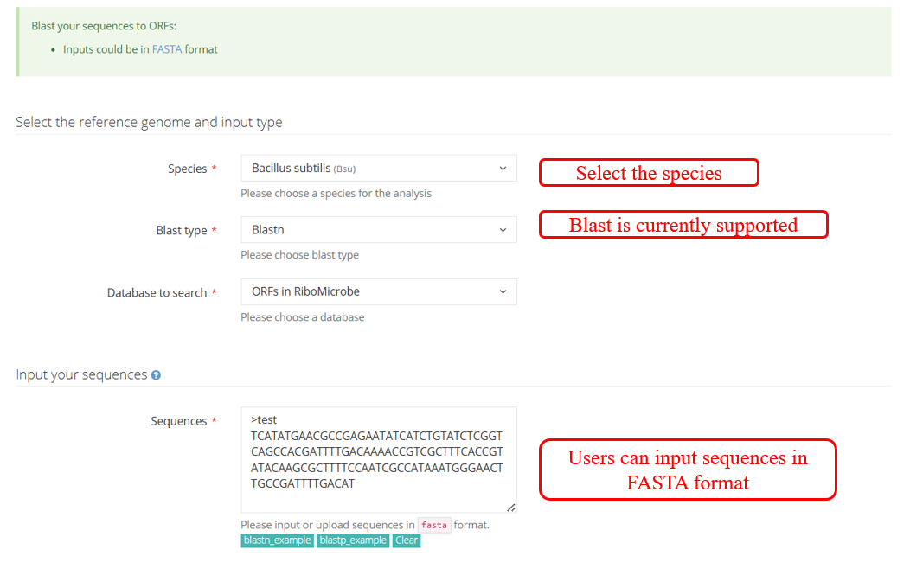910x588 pixels.
Task: Click the red 'Select the species' annotation box
Action: (x=649, y=173)
